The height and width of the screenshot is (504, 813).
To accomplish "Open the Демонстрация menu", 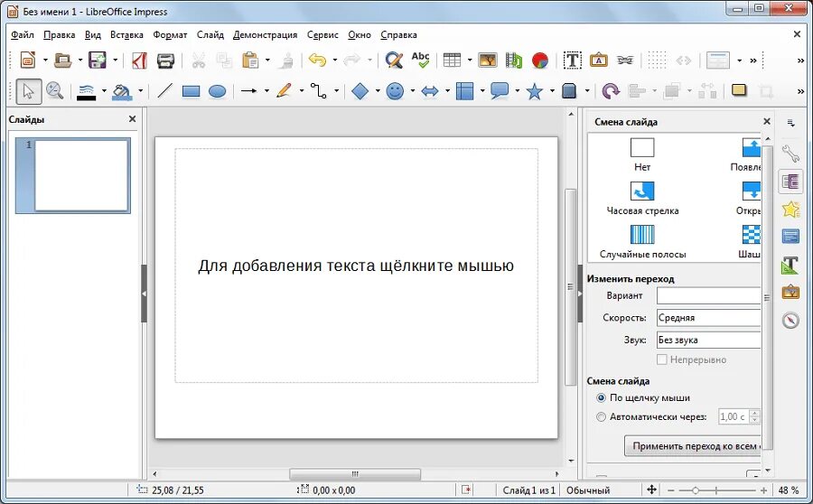I will [x=265, y=34].
